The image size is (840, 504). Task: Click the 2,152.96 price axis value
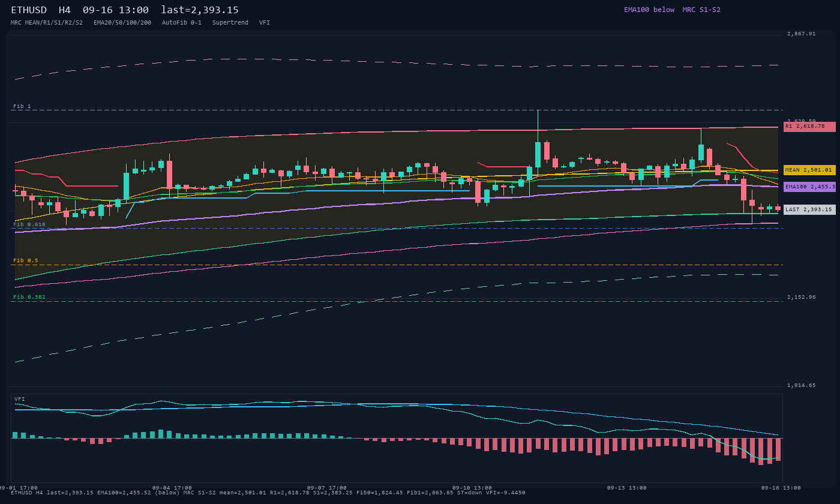pos(802,297)
